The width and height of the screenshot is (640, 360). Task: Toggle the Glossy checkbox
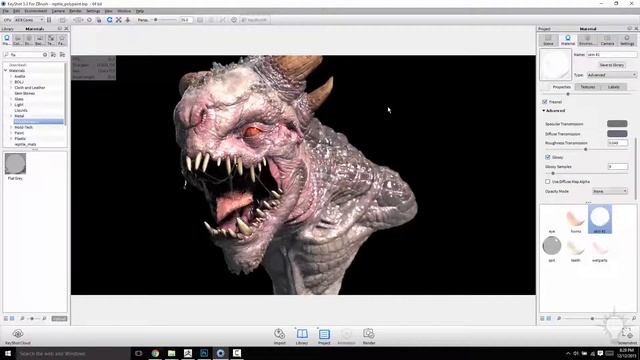tap(548, 157)
